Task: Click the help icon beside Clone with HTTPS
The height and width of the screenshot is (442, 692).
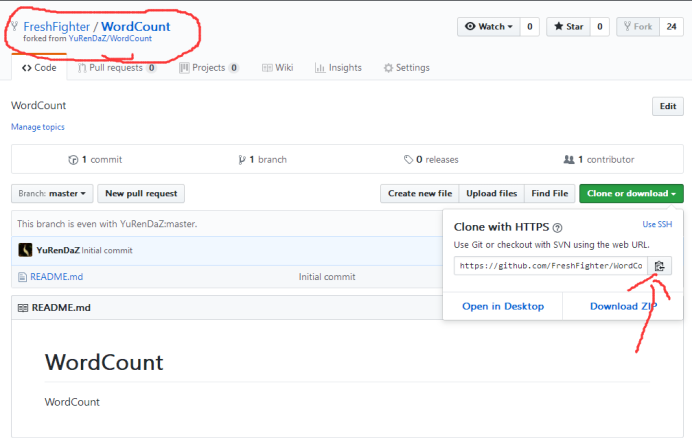Action: tap(557, 228)
